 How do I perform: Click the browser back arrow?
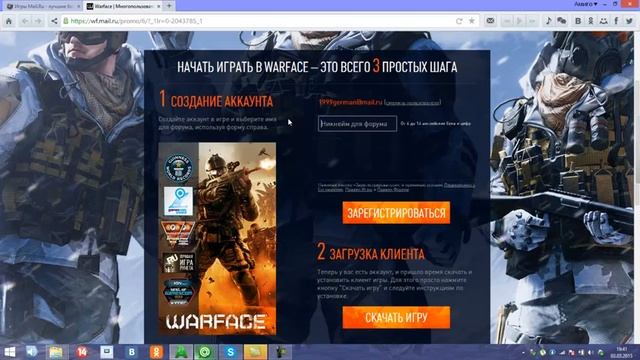click(25, 21)
